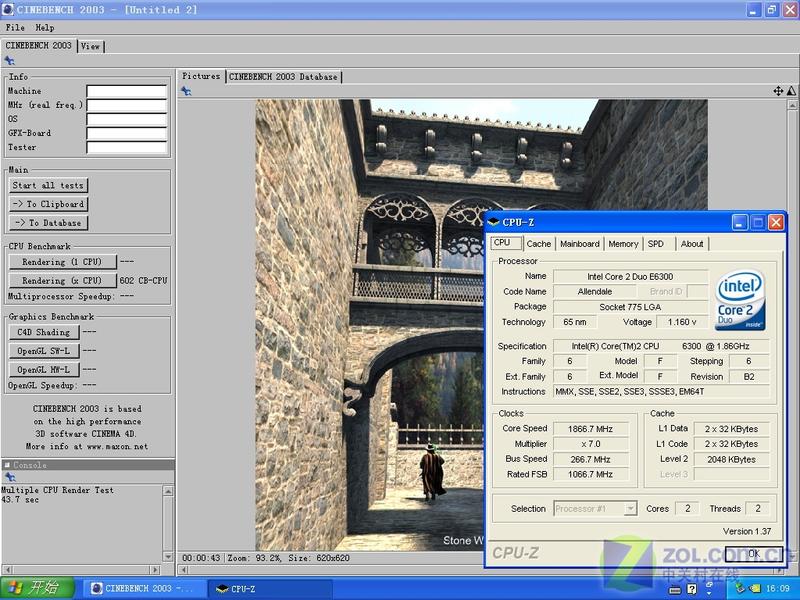Click the pin icon under CINEBENCH 2003 tab
This screenshot has width=800, height=600.
pyautogui.click(x=9, y=61)
